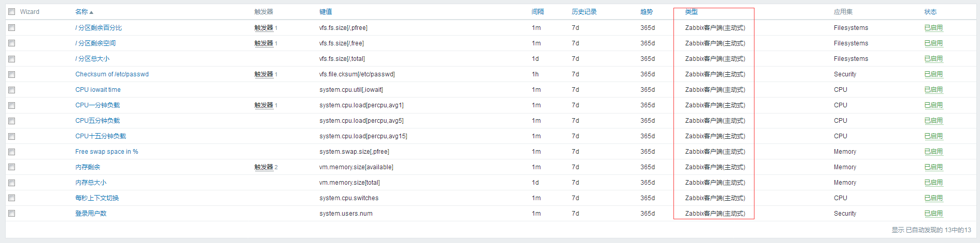Screen dimensions: 980x243
Task: Disable the CPU五分钟负载 item via its 已启用 status
Action: pos(933,121)
